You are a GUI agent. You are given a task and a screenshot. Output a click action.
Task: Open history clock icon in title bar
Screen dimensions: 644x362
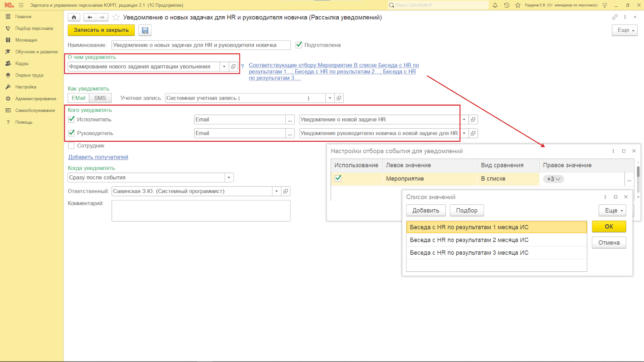pyautogui.click(x=506, y=5)
